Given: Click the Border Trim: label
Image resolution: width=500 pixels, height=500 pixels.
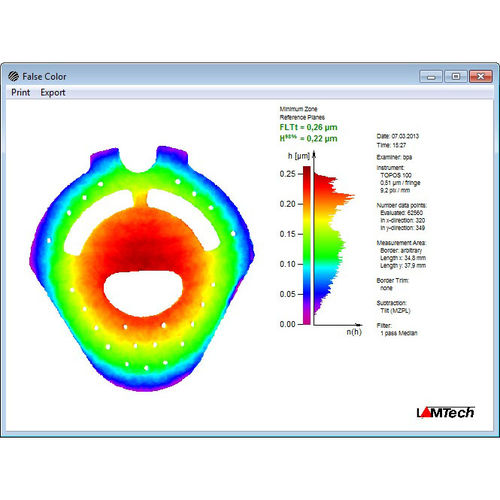Looking at the screenshot, I should [x=393, y=280].
